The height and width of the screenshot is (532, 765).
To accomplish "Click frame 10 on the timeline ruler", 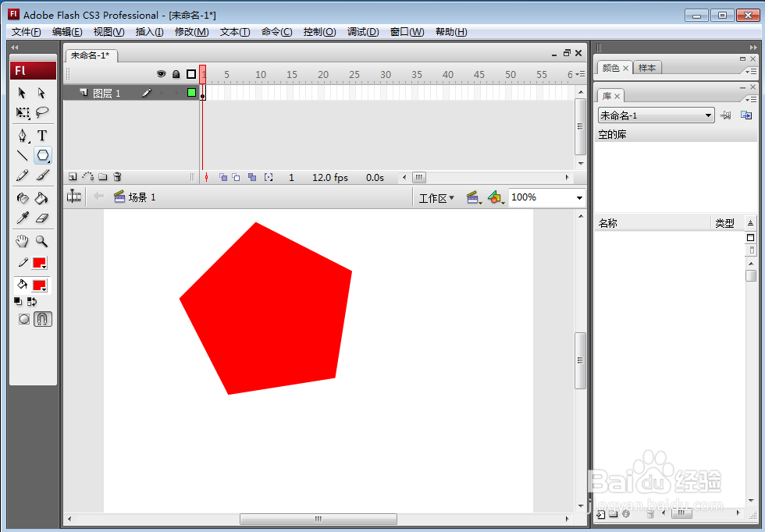I will (x=261, y=75).
